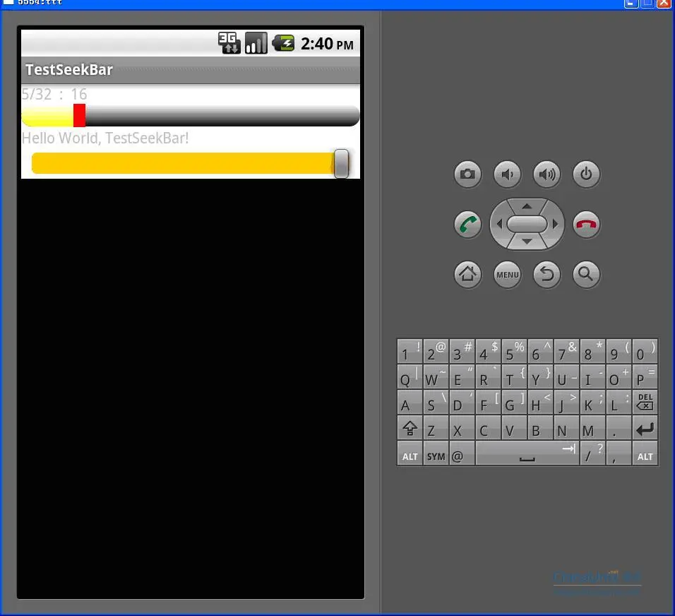Raise volume with the volume up button
675x616 pixels.
point(546,174)
